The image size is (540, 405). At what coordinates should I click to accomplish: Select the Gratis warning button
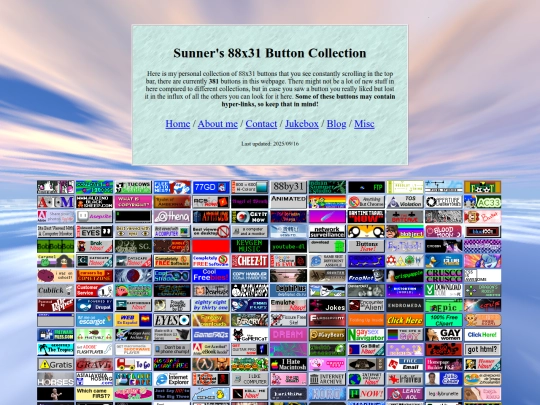tap(55, 364)
